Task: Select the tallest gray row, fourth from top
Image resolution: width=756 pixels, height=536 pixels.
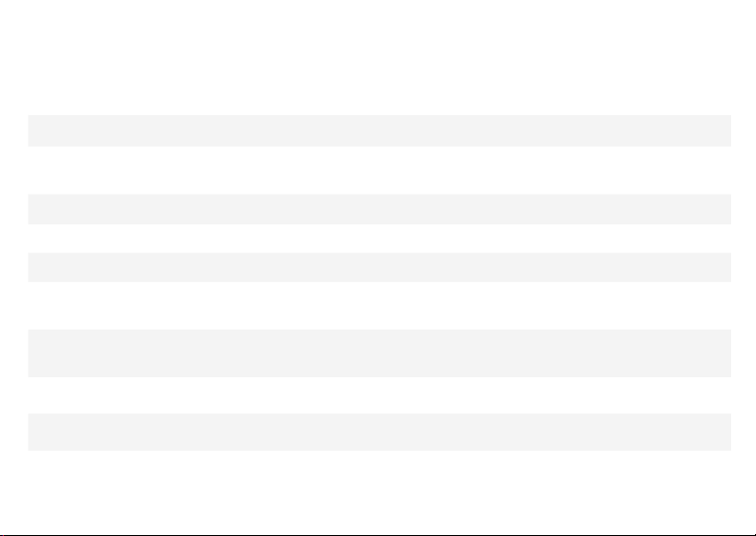Action: point(379,353)
